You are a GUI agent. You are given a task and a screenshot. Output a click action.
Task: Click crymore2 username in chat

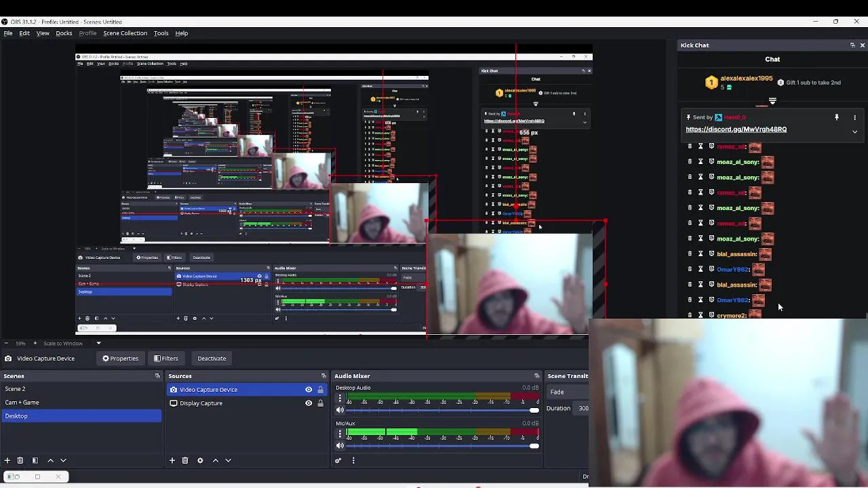[732, 315]
